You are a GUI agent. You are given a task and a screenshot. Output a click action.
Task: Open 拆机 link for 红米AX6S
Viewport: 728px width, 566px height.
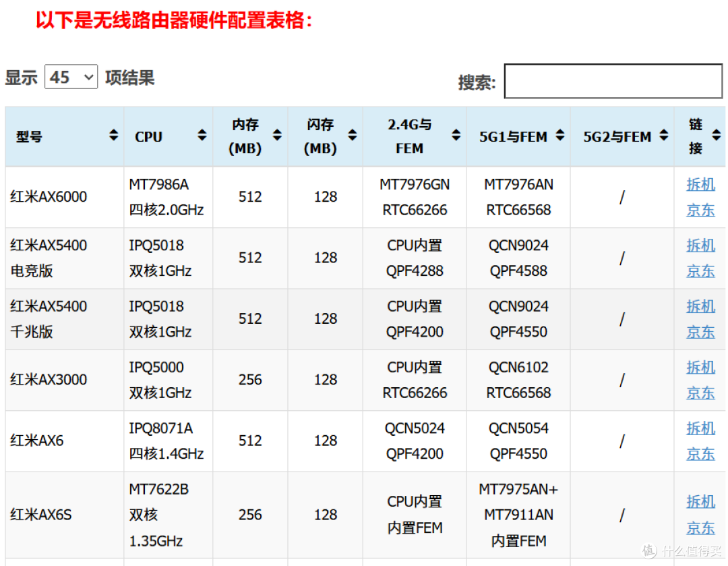point(700,502)
